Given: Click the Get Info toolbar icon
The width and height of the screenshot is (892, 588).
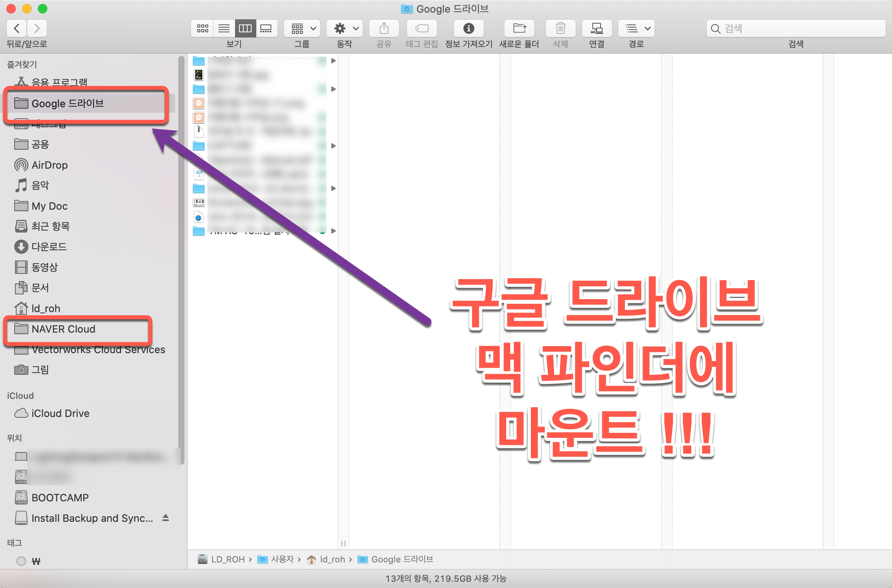Looking at the screenshot, I should coord(468,28).
